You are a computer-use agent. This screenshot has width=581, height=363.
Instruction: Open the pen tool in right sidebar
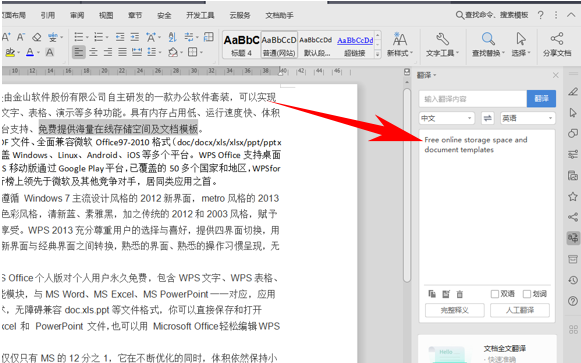tap(573, 91)
